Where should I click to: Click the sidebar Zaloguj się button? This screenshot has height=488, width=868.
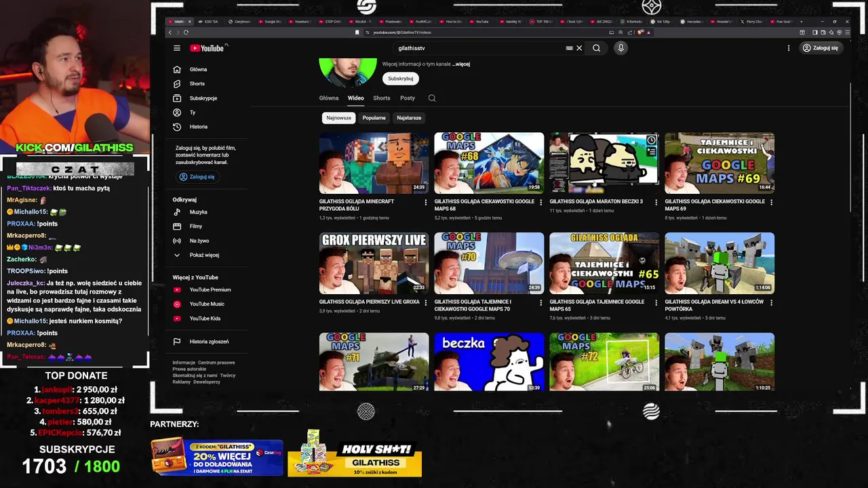(197, 177)
